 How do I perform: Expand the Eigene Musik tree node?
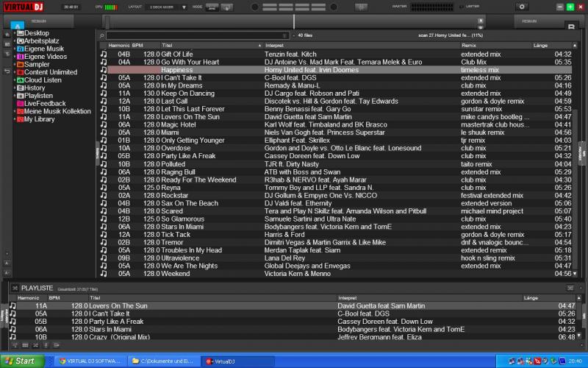point(15,49)
